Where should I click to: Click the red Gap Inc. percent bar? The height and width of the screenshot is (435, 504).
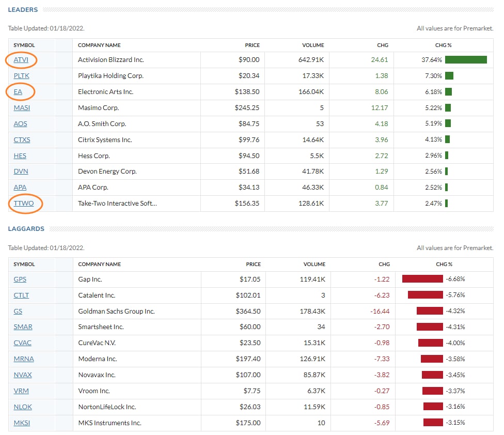coord(422,279)
